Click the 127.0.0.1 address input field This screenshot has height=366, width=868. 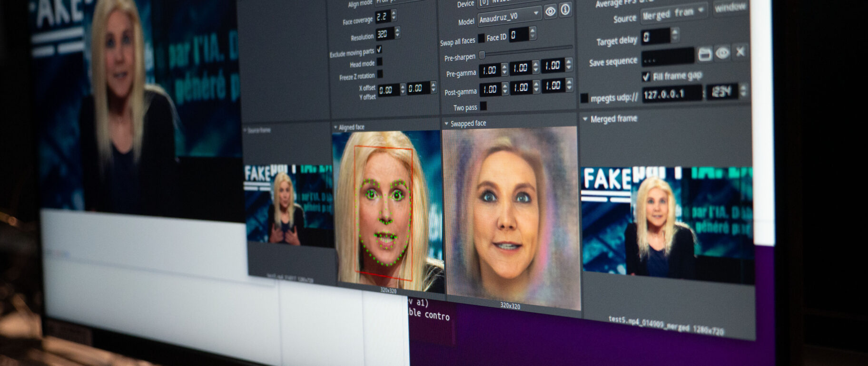tap(671, 94)
